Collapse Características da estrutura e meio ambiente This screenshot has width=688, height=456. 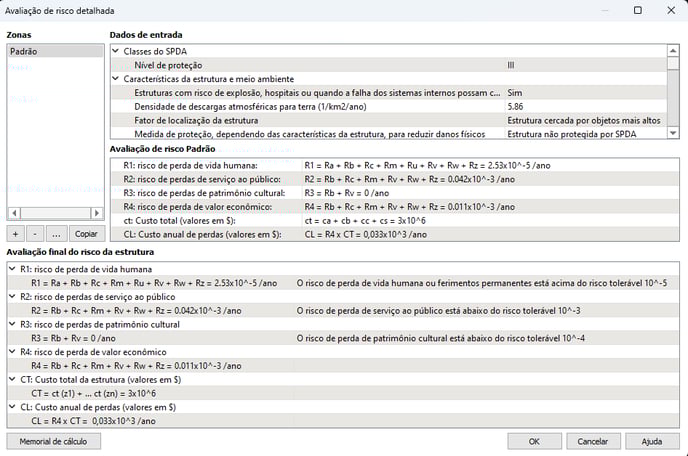tap(116, 79)
